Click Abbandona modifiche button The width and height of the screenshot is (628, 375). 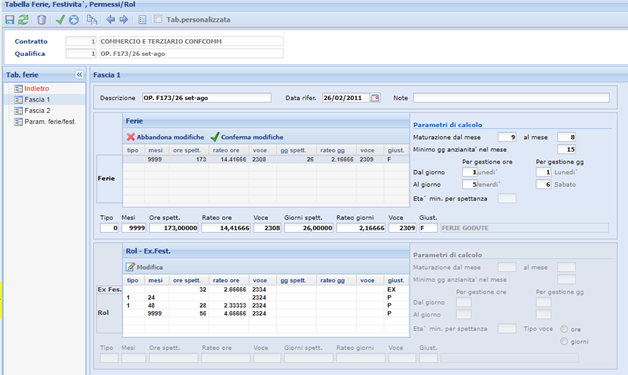coord(165,137)
